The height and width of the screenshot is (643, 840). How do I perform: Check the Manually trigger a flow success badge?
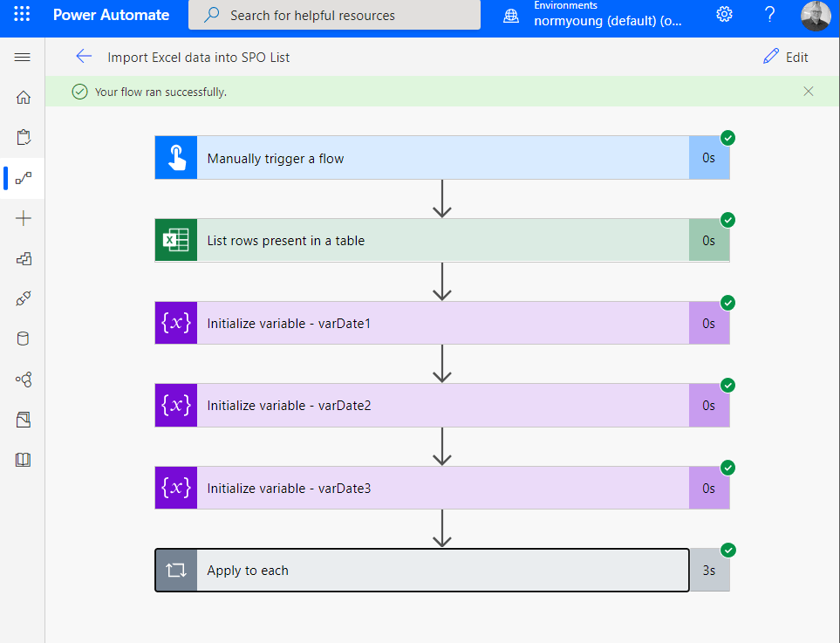click(x=727, y=138)
